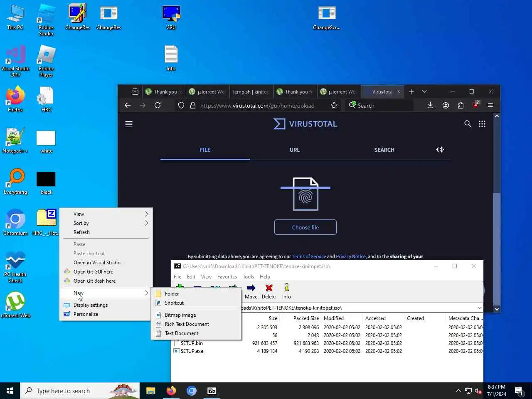Open Firefox account profile icon
This screenshot has width=532, height=399.
click(x=446, y=105)
